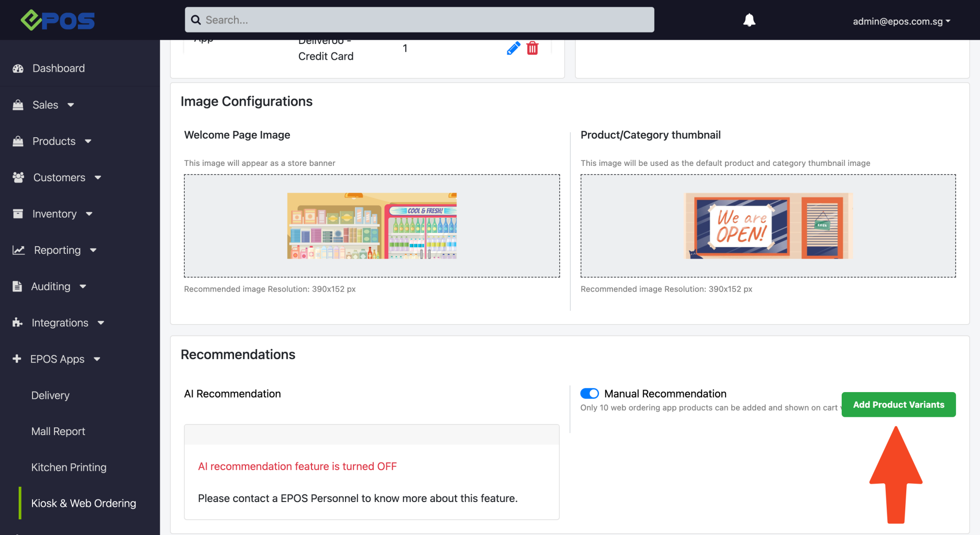
Task: Click the EPOS Apps plus icon
Action: click(x=18, y=359)
